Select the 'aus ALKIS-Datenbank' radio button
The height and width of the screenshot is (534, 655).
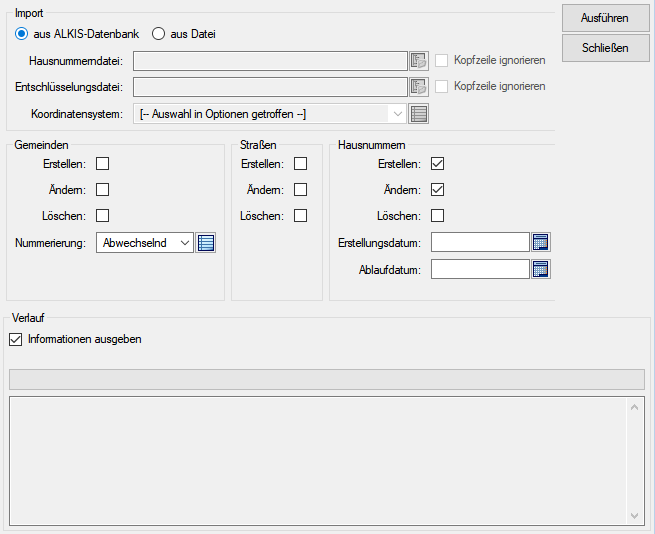[x=22, y=34]
